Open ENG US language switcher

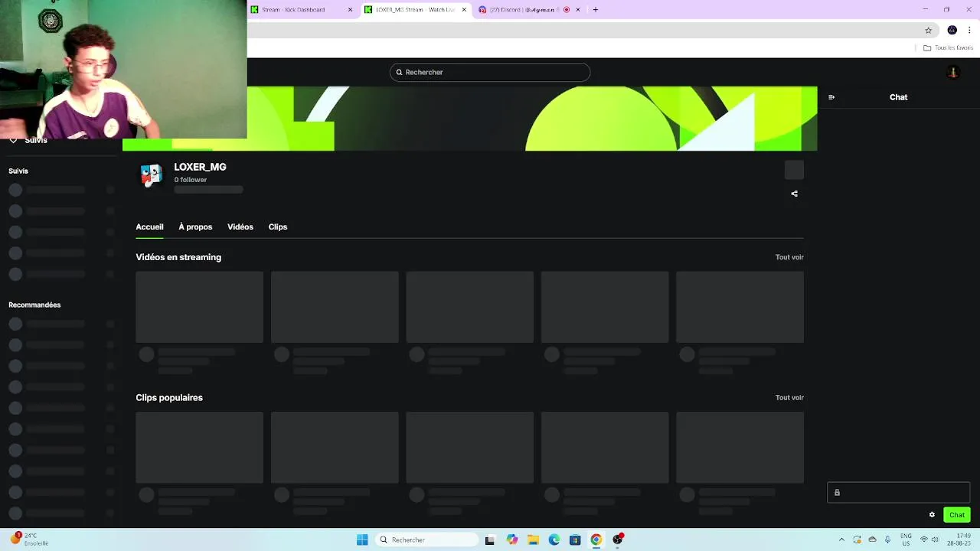pos(906,540)
